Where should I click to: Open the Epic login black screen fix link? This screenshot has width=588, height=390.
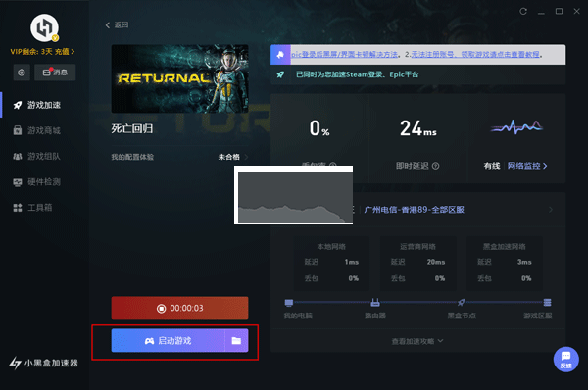pos(344,55)
